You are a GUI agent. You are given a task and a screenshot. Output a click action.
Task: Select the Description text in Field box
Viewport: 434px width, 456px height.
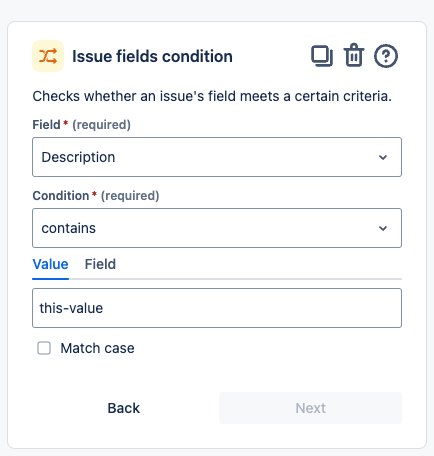click(x=78, y=157)
